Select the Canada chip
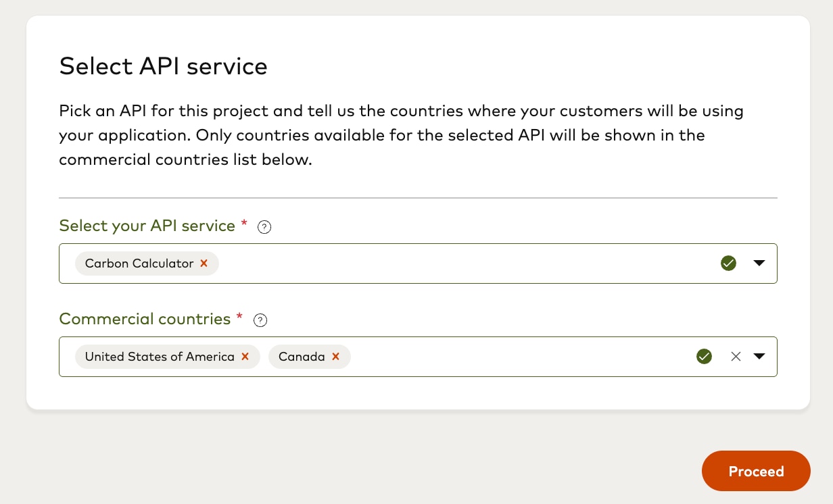The image size is (833, 504). coord(301,357)
